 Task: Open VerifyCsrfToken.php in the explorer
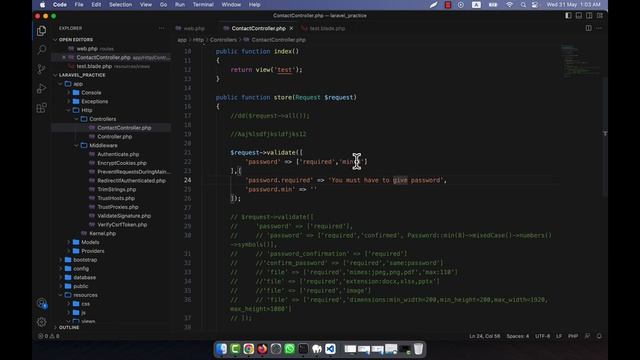tap(122, 224)
